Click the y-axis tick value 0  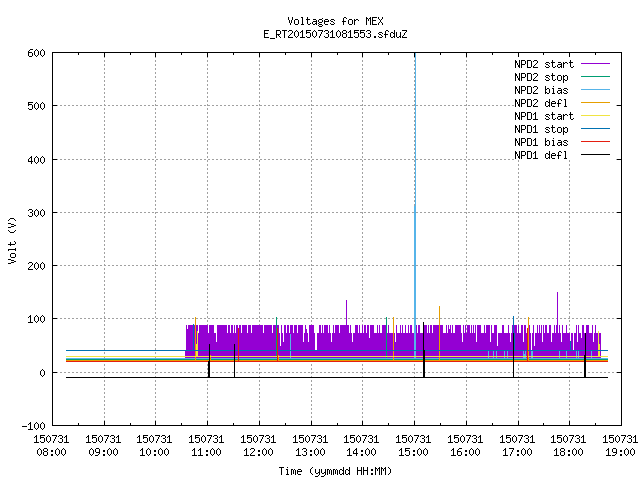[x=42, y=373]
